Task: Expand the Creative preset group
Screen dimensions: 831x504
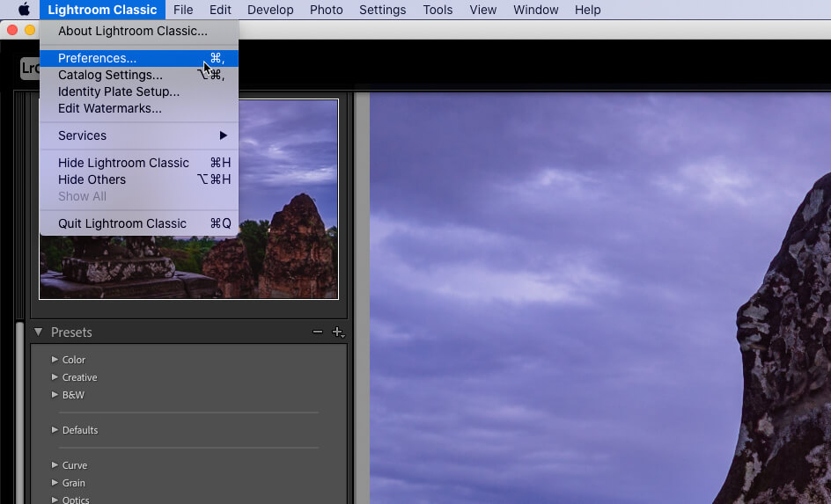Action: [55, 377]
